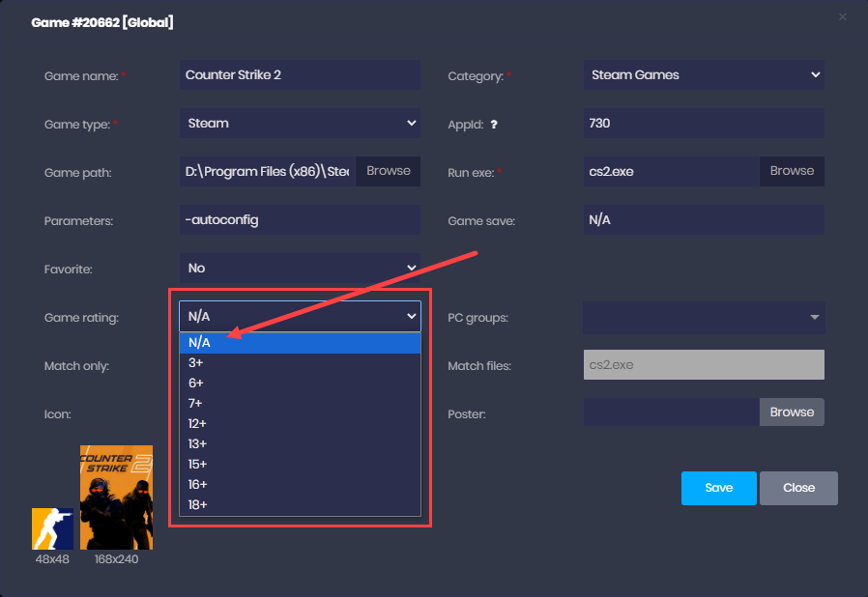This screenshot has height=597, width=868.
Task: Click the 168x240 Counter Strike 2 poster
Action: click(x=116, y=497)
